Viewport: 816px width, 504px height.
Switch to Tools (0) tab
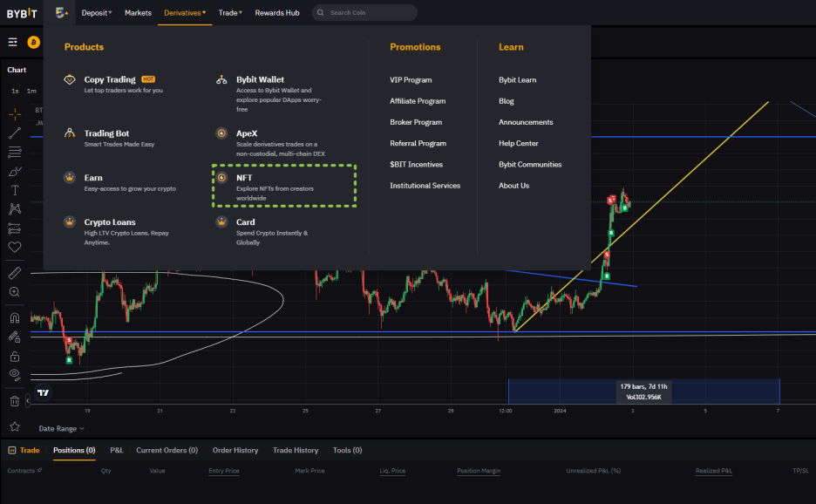click(x=347, y=450)
